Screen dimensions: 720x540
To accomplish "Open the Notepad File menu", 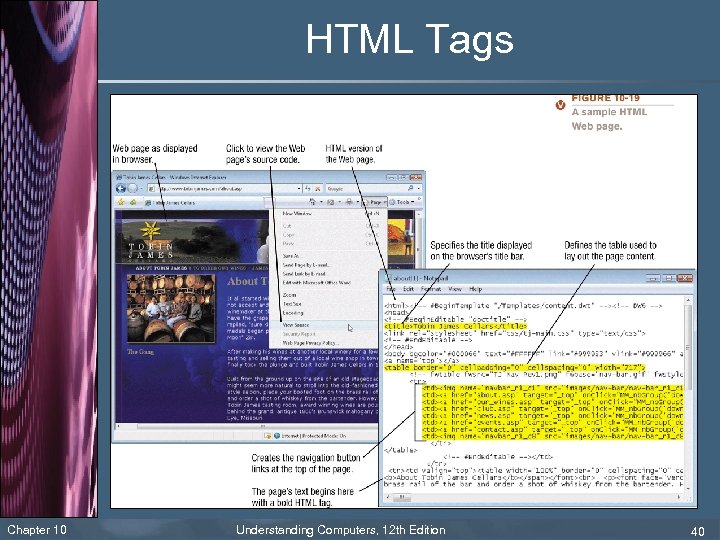I will [x=391, y=289].
